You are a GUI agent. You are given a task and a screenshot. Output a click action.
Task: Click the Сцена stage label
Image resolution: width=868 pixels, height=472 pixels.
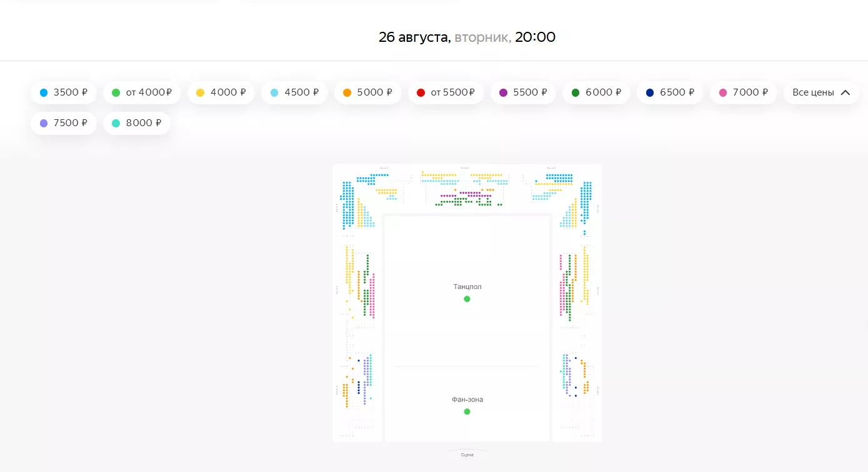click(x=467, y=455)
